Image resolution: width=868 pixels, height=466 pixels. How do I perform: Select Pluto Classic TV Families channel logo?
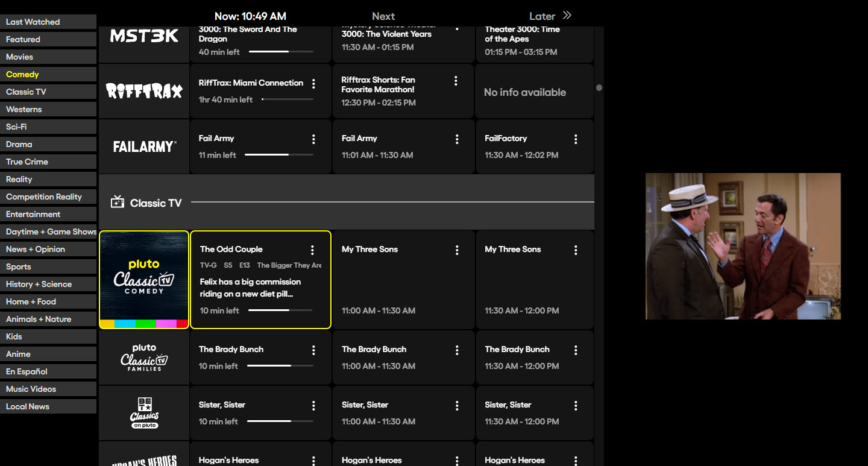pos(144,357)
